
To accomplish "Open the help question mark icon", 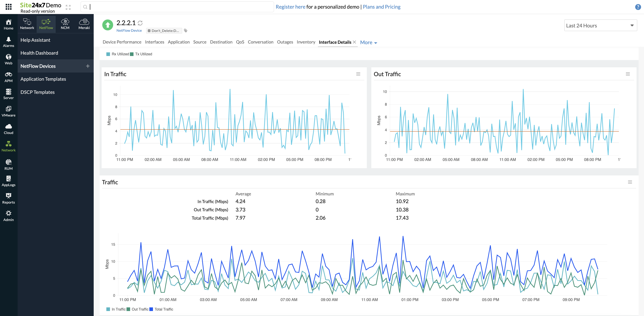I will 637,7.
